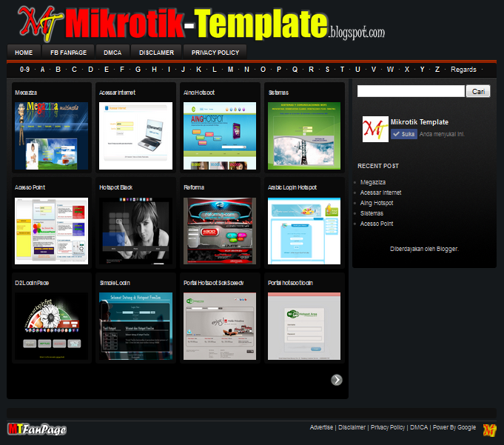Open the Acessar Internet thumbnail
Screen dimensions: 504x445
tap(135, 135)
